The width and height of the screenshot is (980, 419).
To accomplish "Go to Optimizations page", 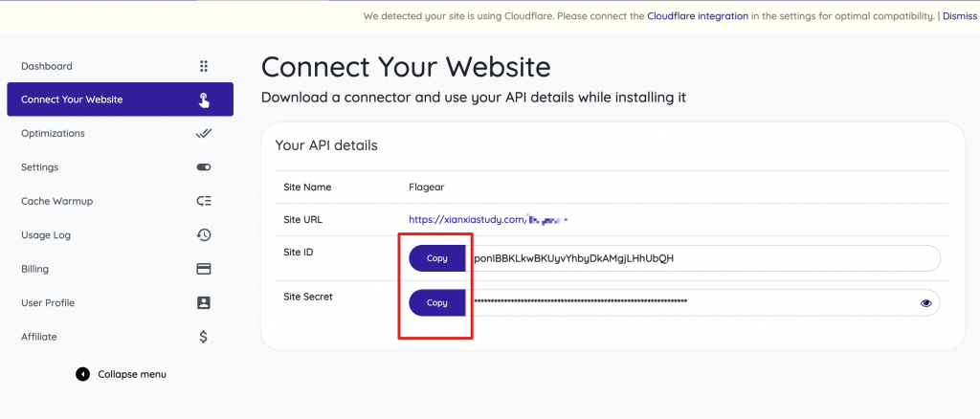I will click(x=53, y=134).
